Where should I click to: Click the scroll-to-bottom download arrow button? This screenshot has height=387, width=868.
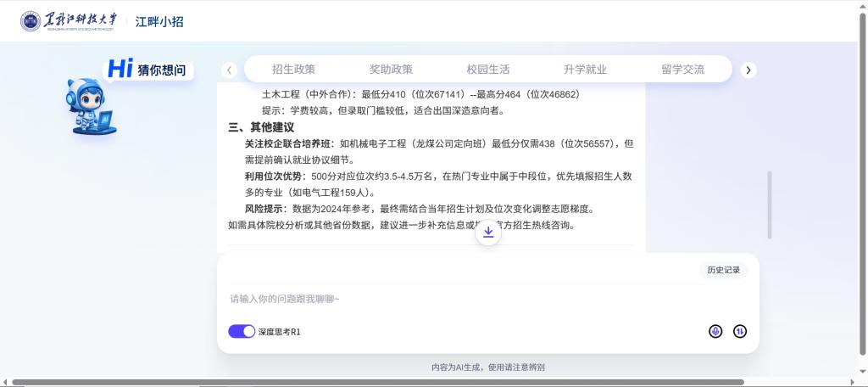point(488,233)
